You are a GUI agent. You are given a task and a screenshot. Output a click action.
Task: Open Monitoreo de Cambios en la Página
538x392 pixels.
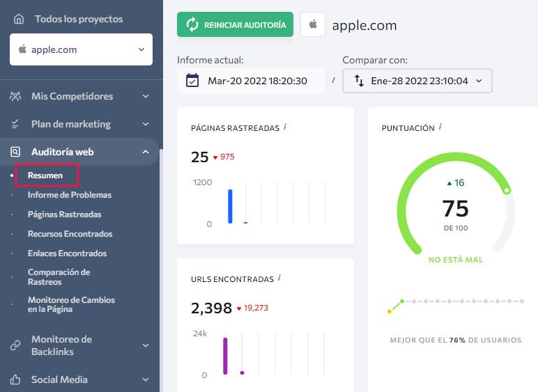tap(71, 304)
